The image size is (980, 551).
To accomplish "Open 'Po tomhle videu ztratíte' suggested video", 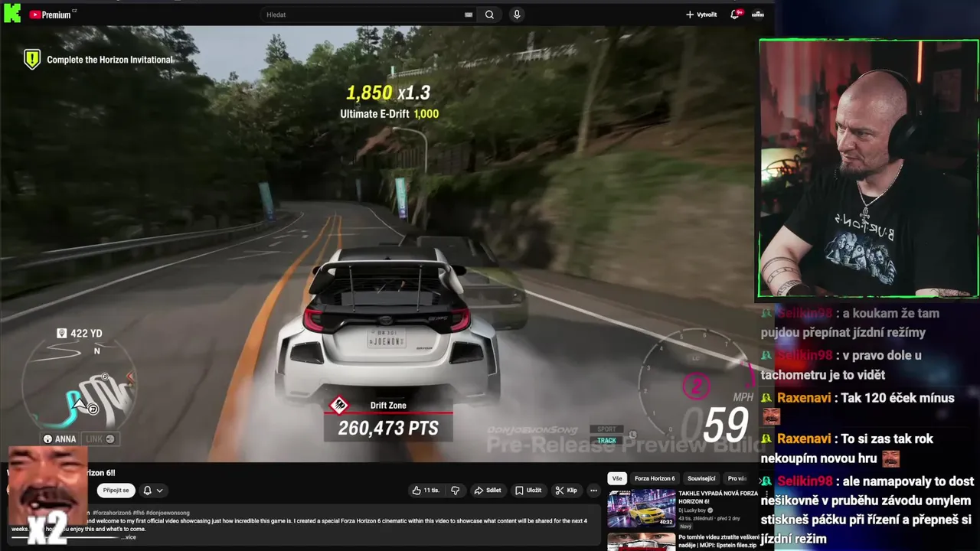I will tap(717, 541).
